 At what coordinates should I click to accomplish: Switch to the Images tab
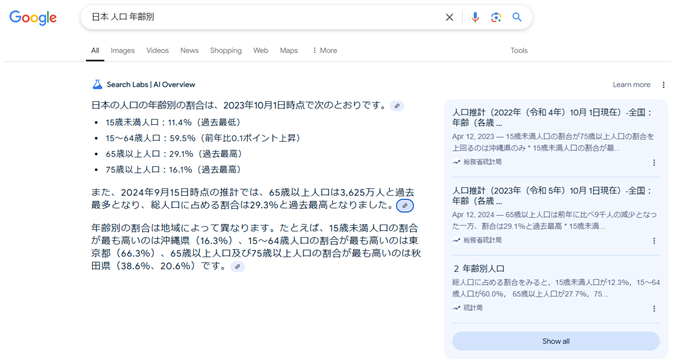point(122,51)
